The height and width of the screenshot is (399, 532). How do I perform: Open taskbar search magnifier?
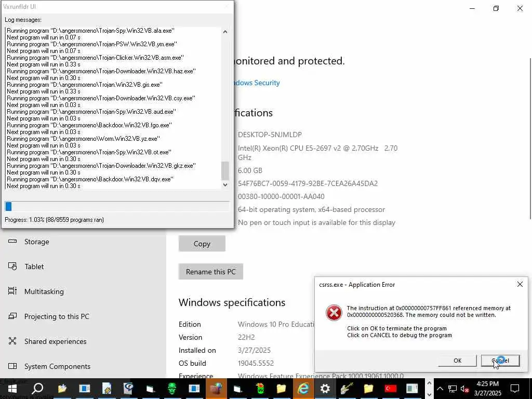pos(37,389)
